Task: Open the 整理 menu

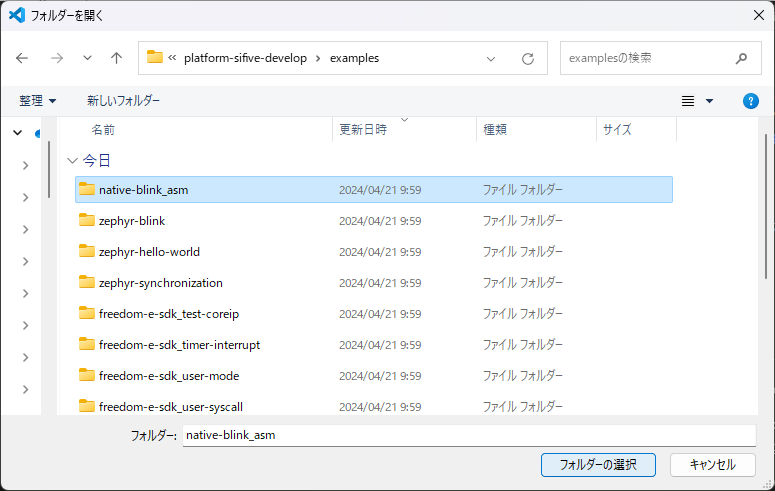Action: pos(38,101)
